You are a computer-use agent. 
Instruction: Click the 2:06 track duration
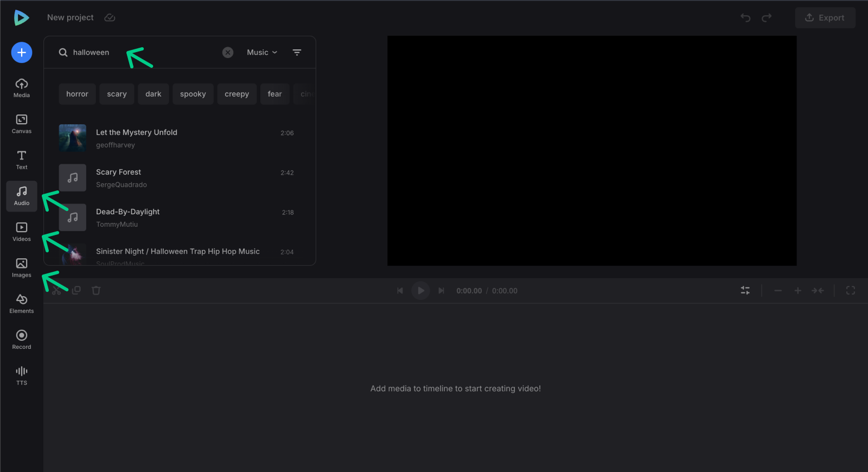pyautogui.click(x=287, y=133)
